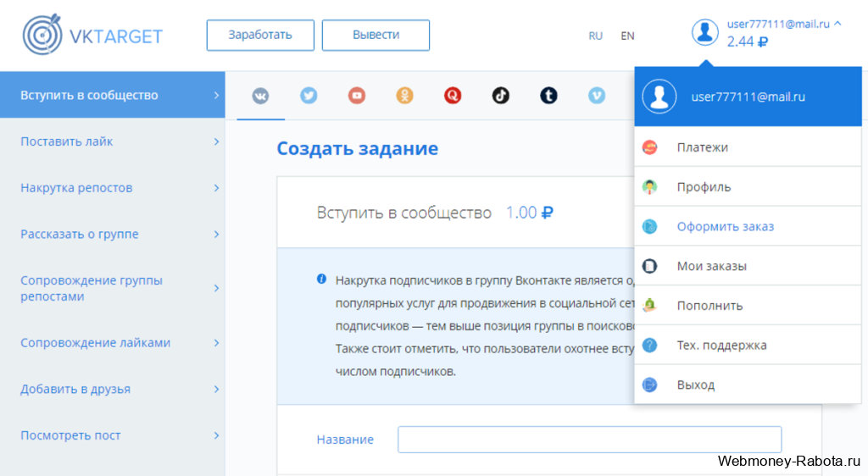The width and height of the screenshot is (868, 476).
Task: Expand the Вступить в сообщество chevron
Action: tap(216, 95)
